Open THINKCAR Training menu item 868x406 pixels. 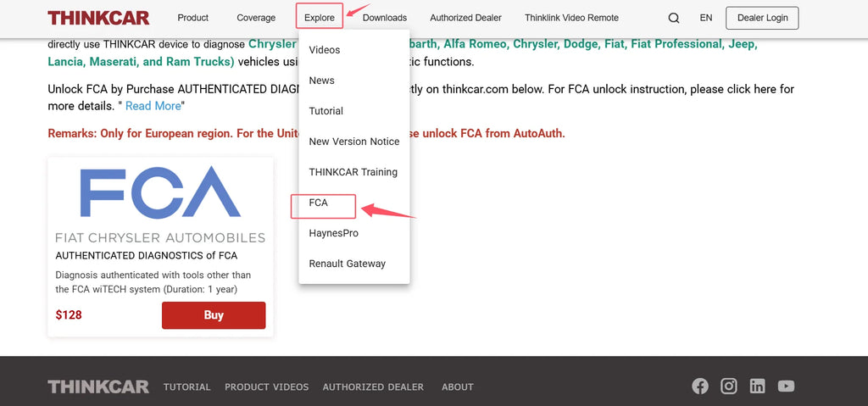coord(353,172)
